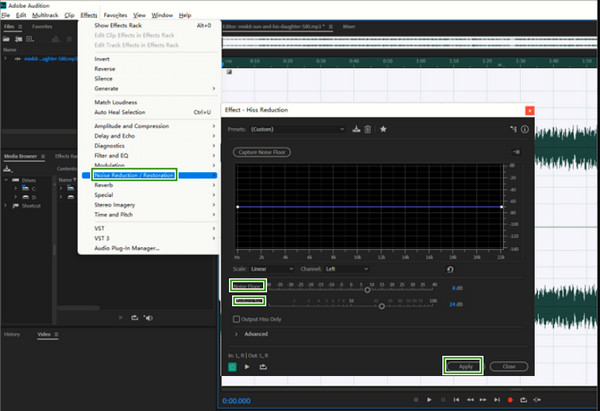Open the Files panel menu icon
The height and width of the screenshot is (411, 600).
[x=20, y=26]
